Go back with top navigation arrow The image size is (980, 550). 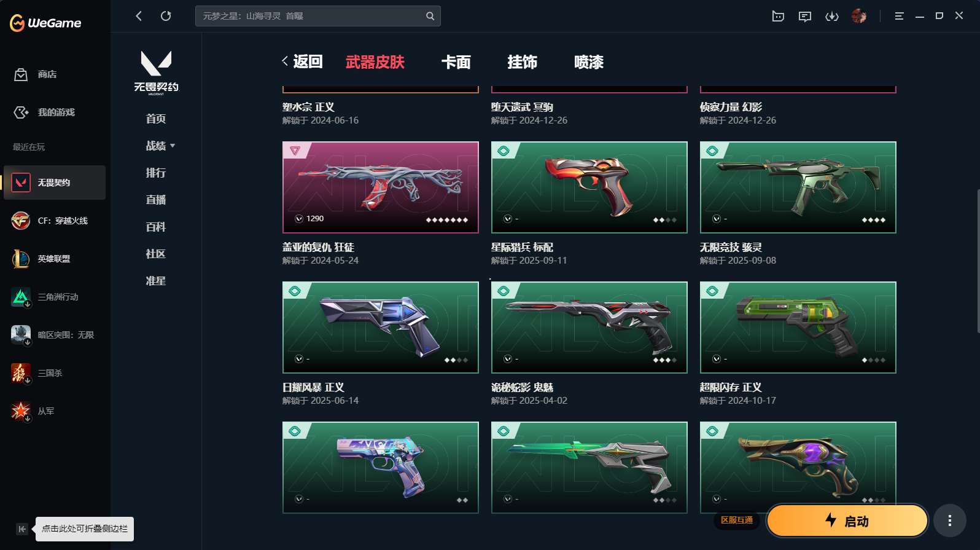tap(139, 16)
